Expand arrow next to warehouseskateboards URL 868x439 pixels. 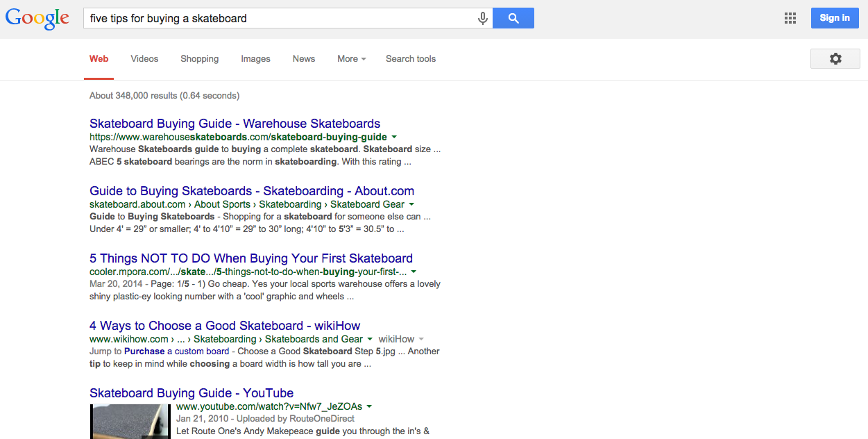pyautogui.click(x=394, y=138)
